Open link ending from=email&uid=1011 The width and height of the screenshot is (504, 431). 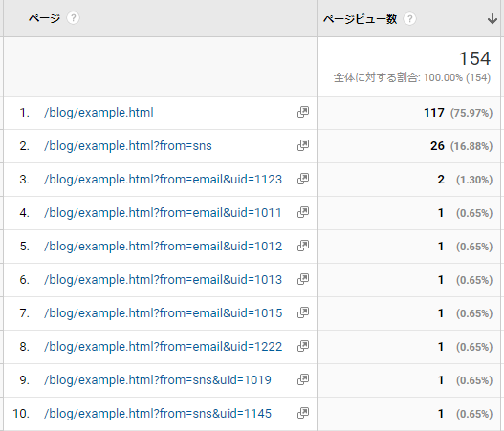tap(163, 213)
